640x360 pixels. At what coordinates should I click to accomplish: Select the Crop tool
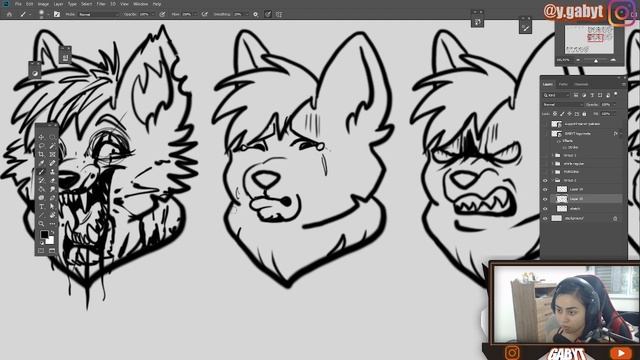41,154
